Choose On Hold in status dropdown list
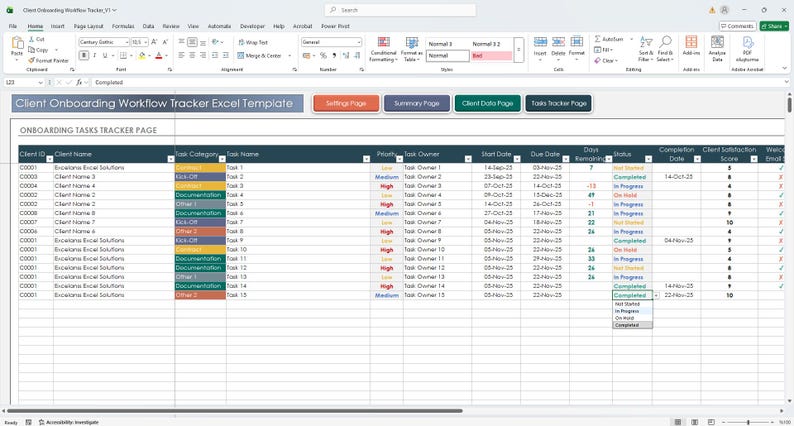The height and width of the screenshot is (426, 794). 632,318
